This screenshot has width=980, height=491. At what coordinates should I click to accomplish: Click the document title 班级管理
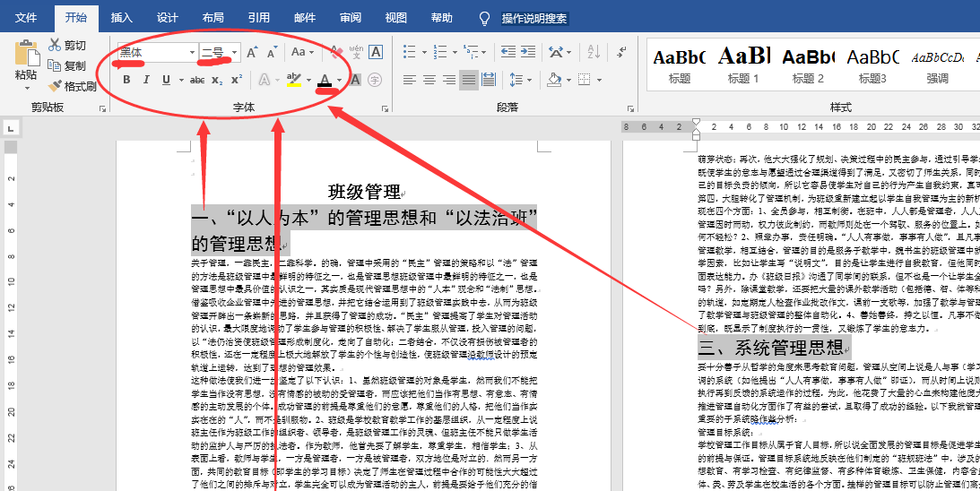[x=364, y=191]
